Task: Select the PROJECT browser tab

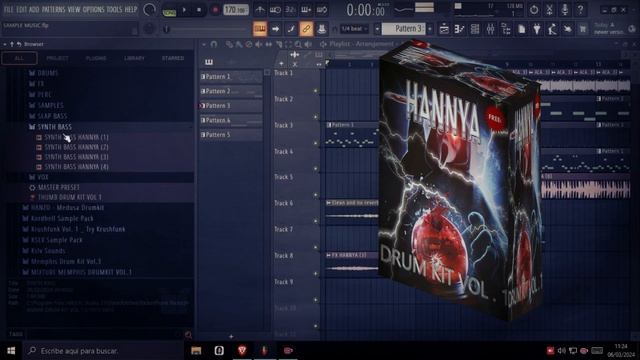Action: (x=57, y=58)
